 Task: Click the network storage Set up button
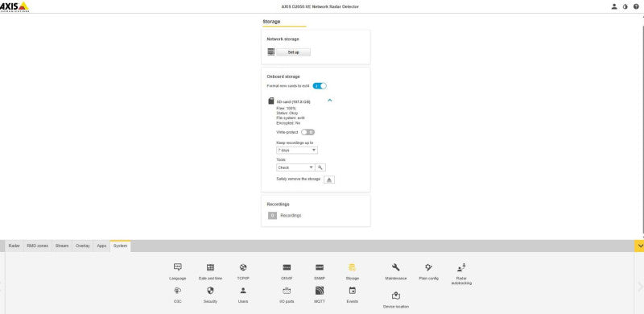(x=293, y=52)
